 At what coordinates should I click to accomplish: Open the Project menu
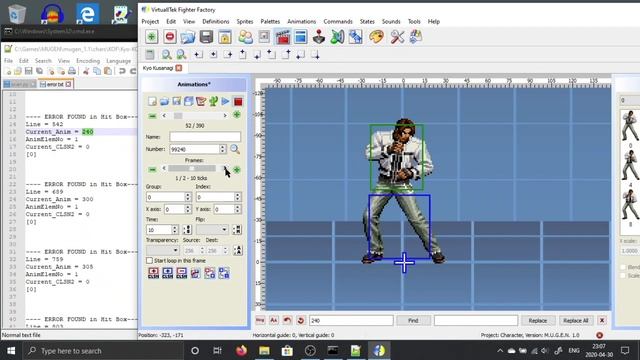tap(150, 21)
